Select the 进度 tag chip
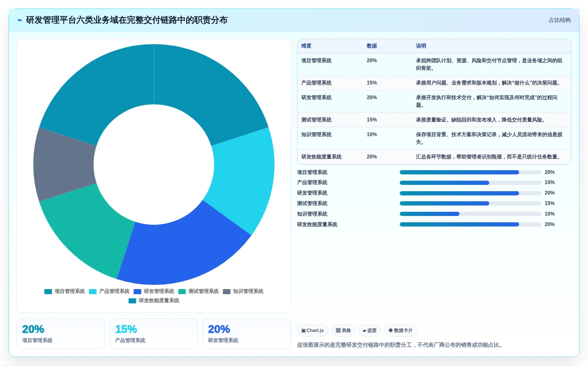Image resolution: width=588 pixels, height=366 pixels. tap(369, 331)
